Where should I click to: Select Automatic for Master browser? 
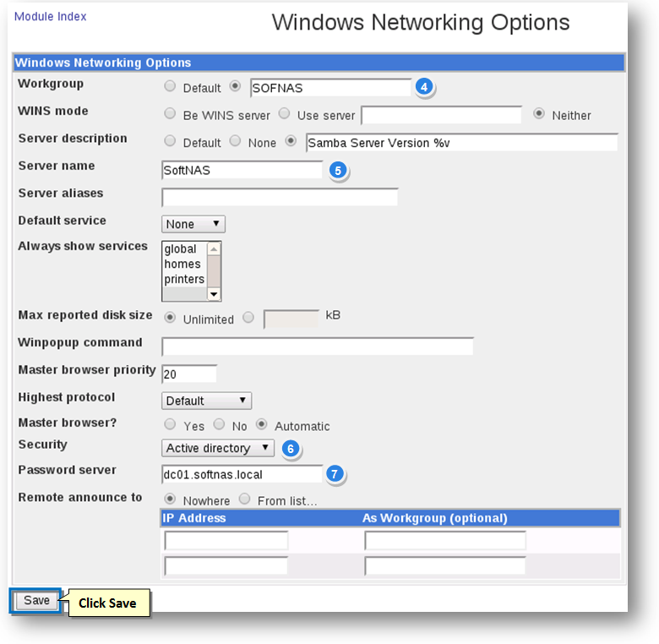[x=261, y=424]
